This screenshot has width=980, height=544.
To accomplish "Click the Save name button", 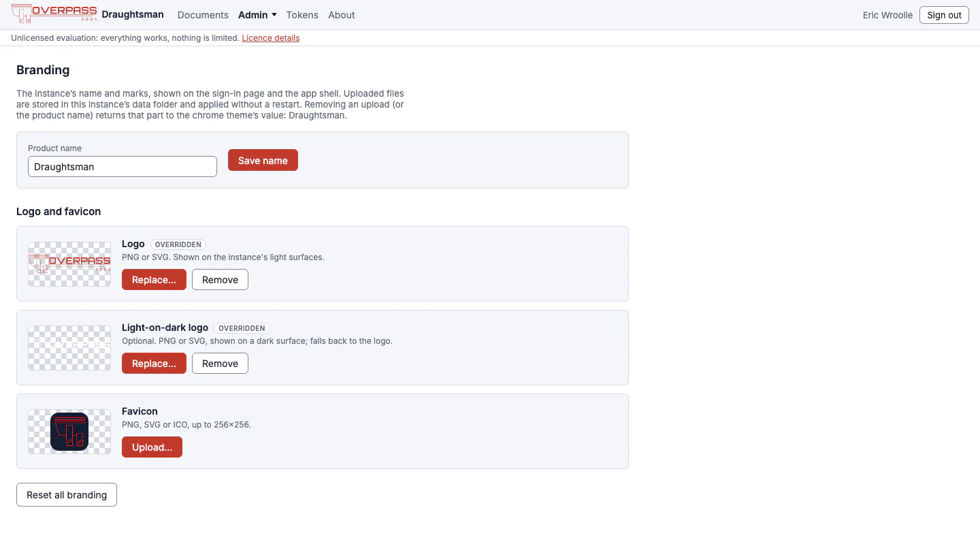I will pyautogui.click(x=263, y=160).
